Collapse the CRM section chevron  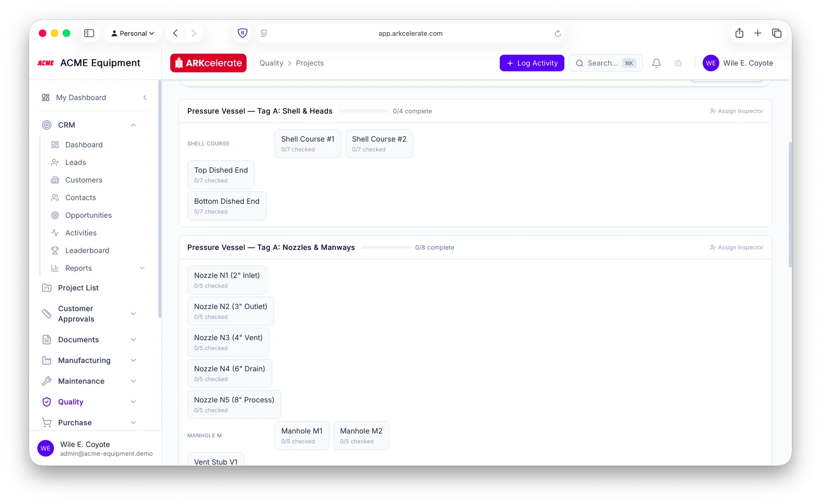(133, 125)
